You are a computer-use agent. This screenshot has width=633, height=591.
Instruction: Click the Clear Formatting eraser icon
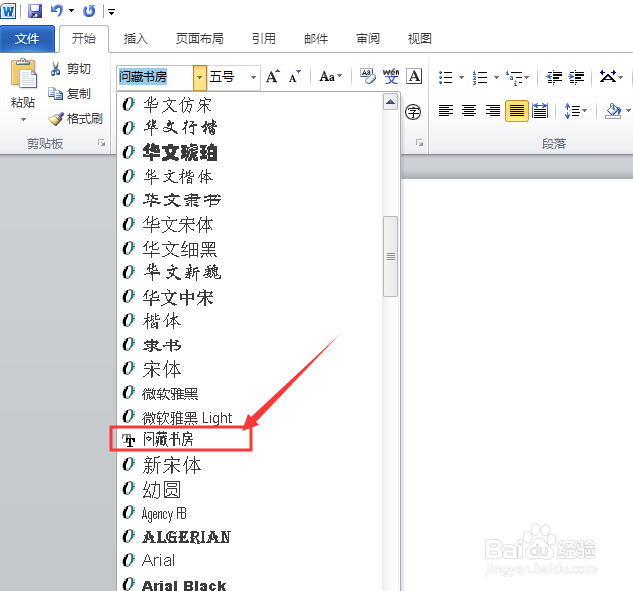[367, 76]
